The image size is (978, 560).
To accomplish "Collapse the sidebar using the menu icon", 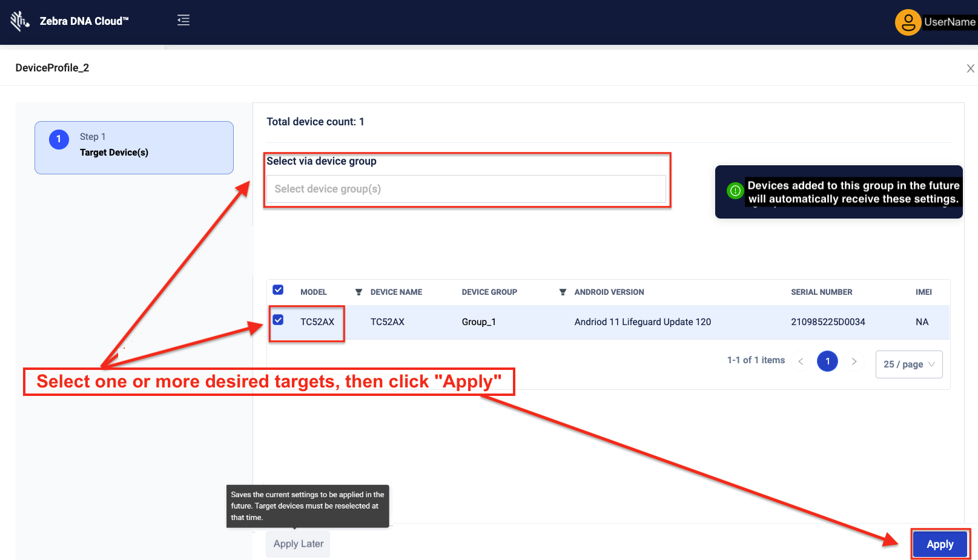I will click(x=183, y=21).
